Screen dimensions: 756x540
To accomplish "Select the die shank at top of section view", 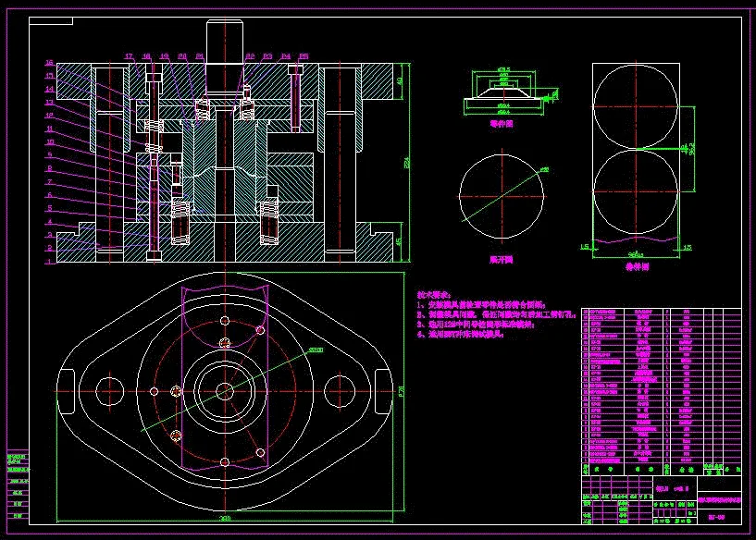I will 225,42.
